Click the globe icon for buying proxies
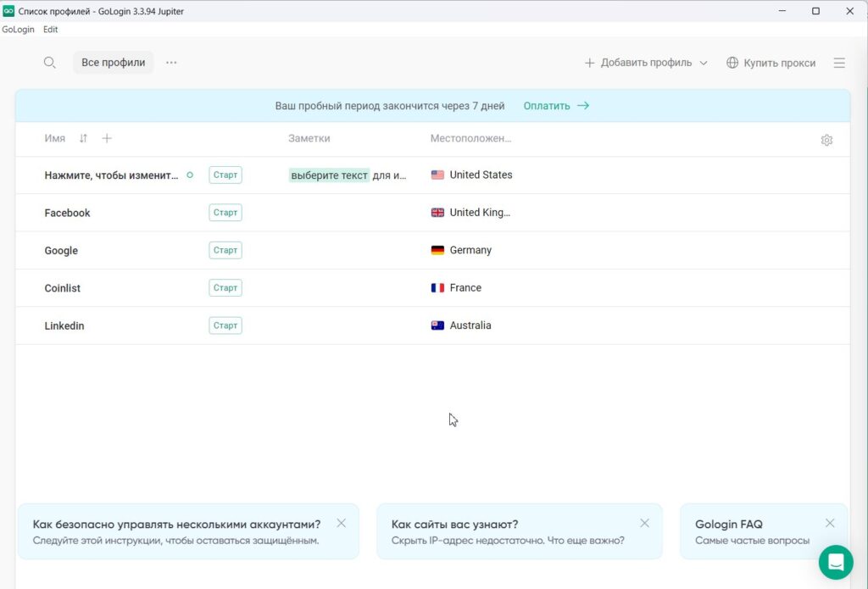Viewport: 868px width, 589px height. [732, 63]
